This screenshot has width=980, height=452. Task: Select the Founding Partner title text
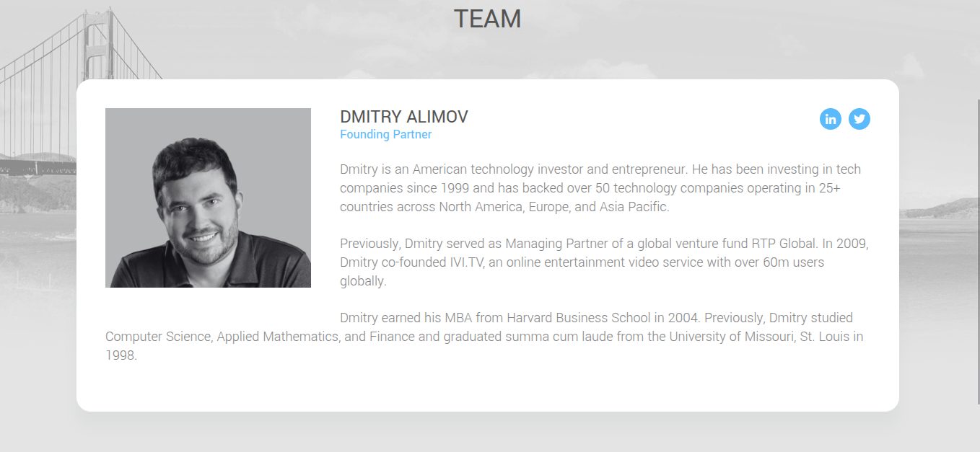(x=385, y=135)
